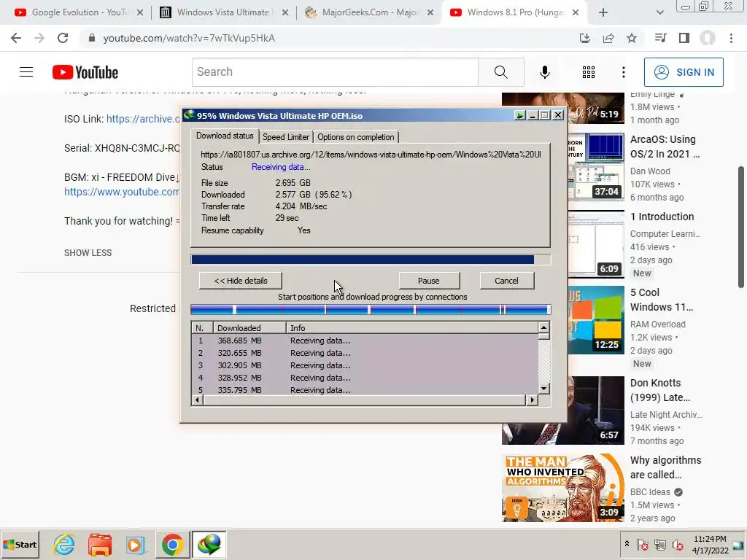The image size is (747, 560).
Task: Click Hide details button
Action: [241, 281]
